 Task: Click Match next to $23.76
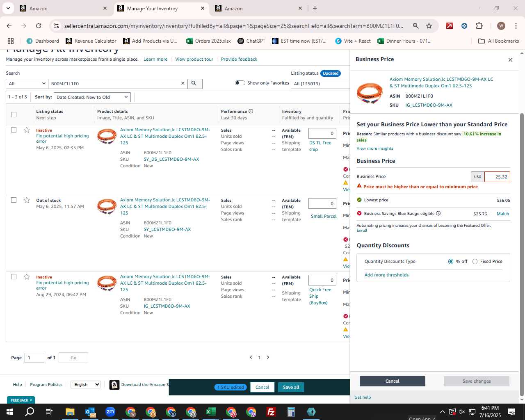point(503,214)
